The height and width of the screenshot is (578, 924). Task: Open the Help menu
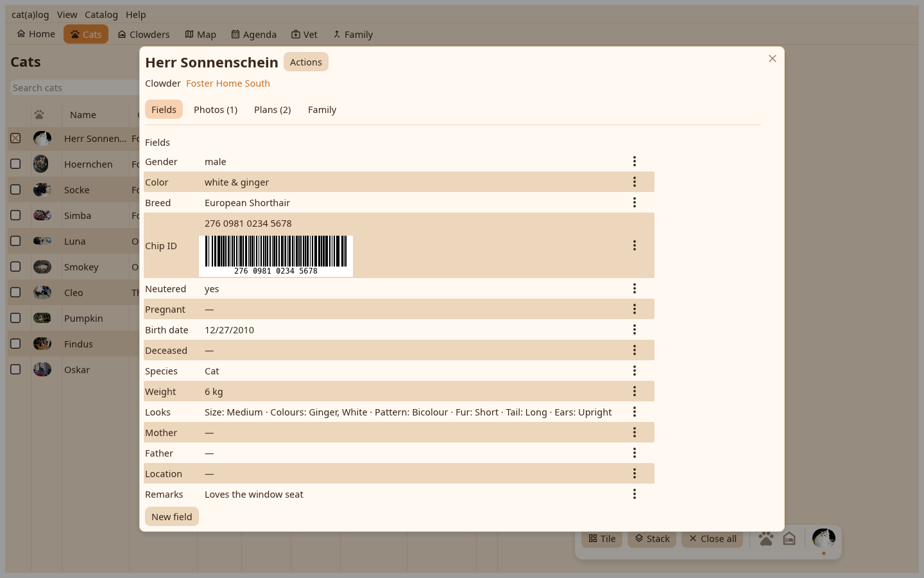click(136, 14)
